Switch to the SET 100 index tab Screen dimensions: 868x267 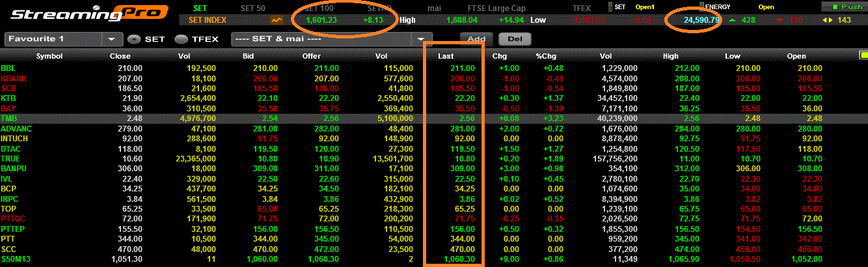click(319, 8)
